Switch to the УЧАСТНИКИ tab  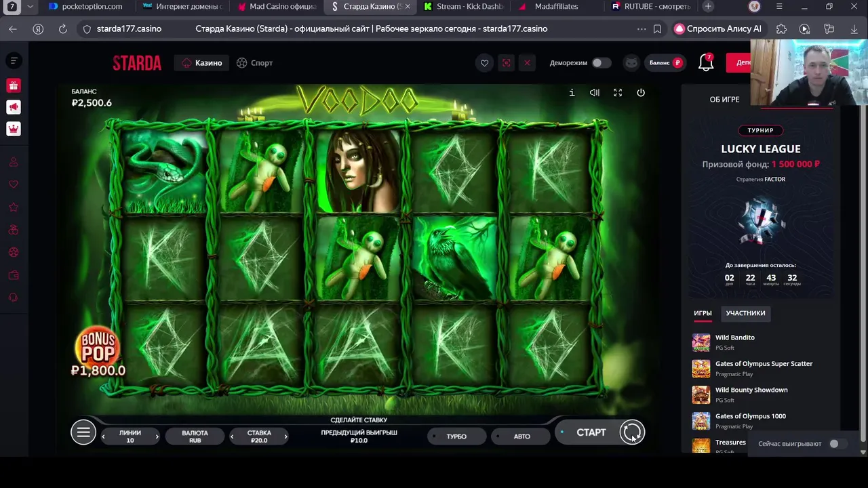[x=745, y=313]
